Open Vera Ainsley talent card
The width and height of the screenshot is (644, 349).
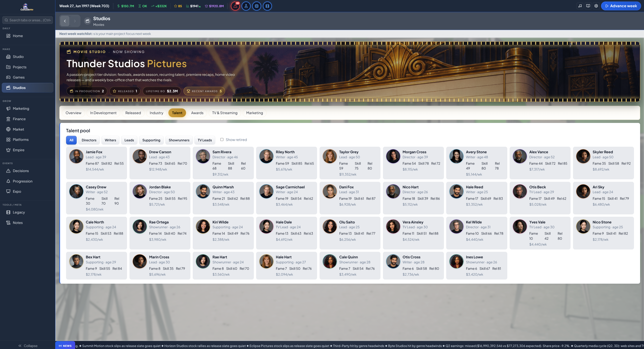click(414, 233)
